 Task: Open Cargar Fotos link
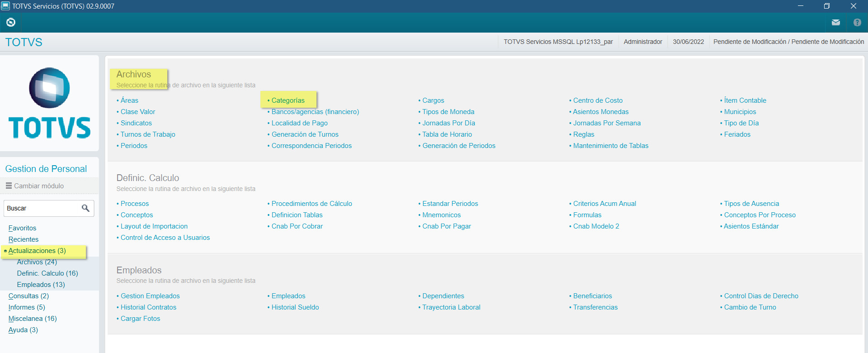140,319
